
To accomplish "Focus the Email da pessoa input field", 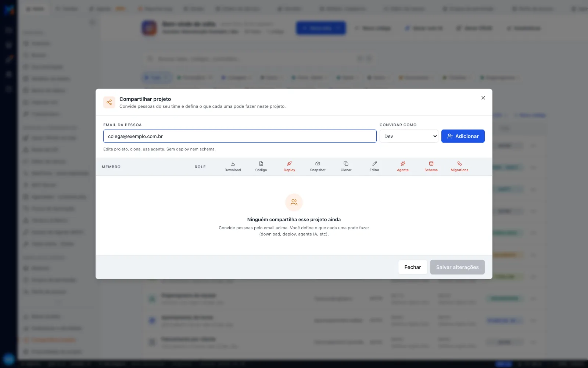I will coord(240,136).
